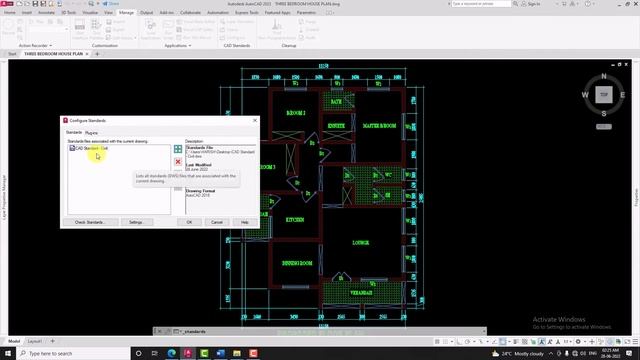Open the Edit Aliases dropdown

click(135, 38)
